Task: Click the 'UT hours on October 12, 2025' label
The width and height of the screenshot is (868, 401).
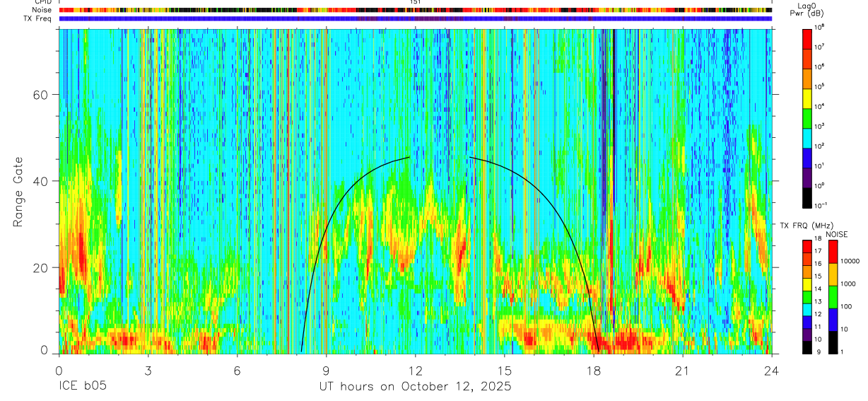Action: coord(414,387)
